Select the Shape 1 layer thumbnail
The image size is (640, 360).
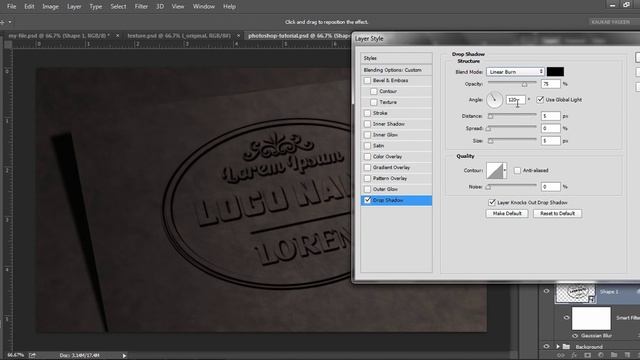[576, 293]
